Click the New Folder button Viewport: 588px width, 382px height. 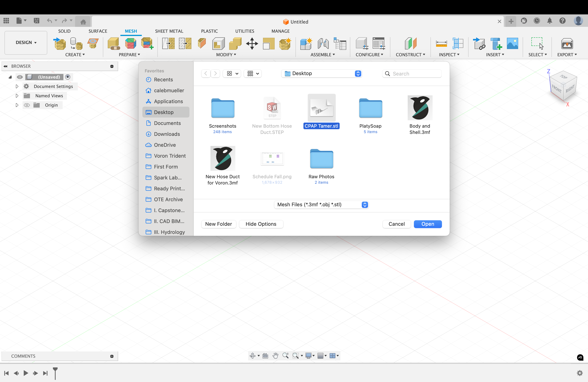(x=218, y=224)
